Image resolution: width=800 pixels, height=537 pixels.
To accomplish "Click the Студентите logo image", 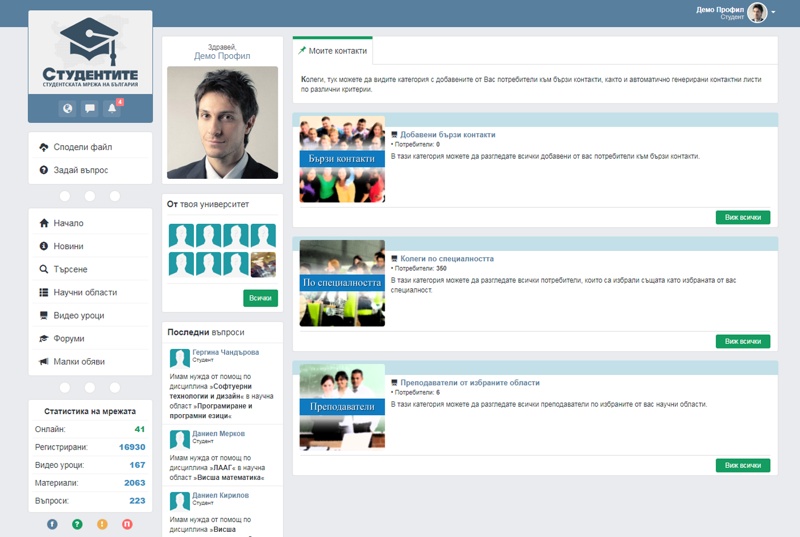I will 90,53.
